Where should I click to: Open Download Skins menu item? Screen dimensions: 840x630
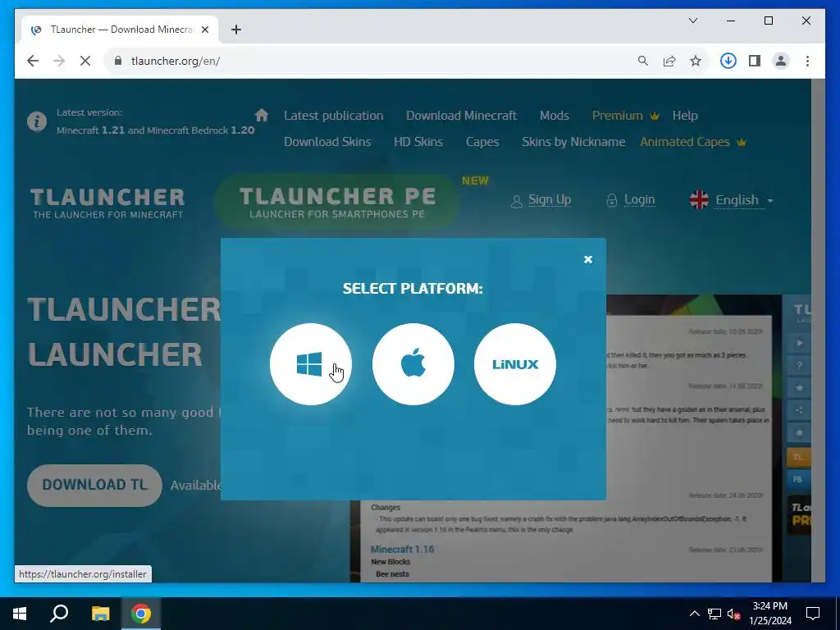(x=326, y=142)
